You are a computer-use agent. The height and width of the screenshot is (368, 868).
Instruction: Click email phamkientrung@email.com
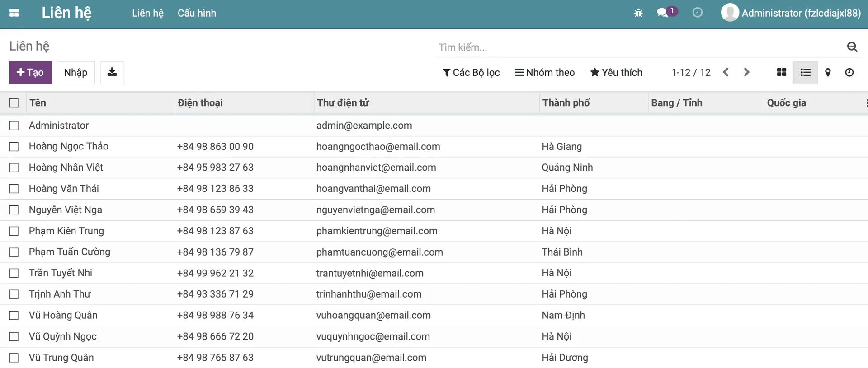tap(377, 231)
